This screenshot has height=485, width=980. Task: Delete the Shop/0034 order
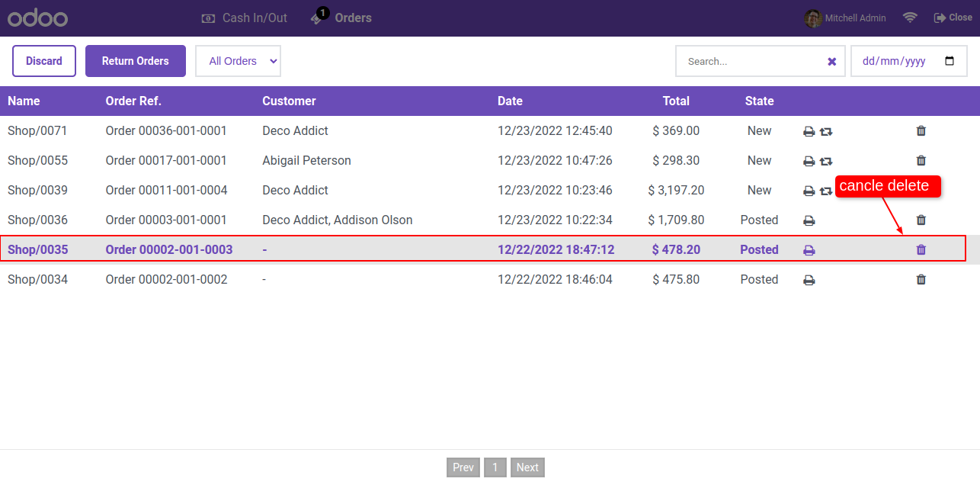tap(921, 280)
